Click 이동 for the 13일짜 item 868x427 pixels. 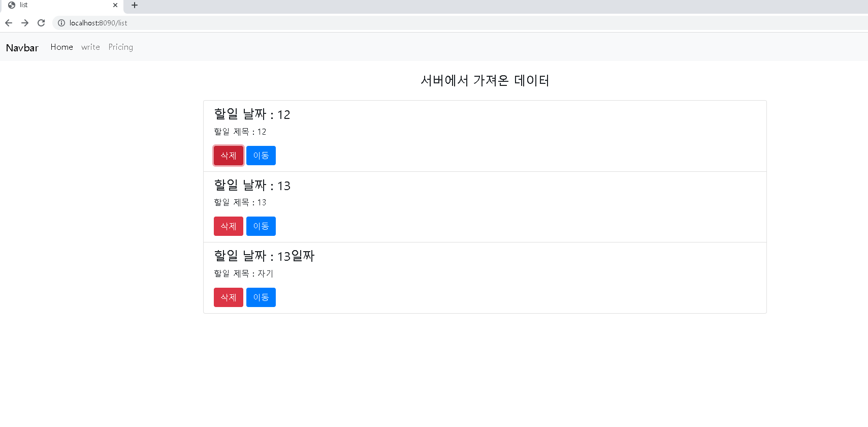261,297
